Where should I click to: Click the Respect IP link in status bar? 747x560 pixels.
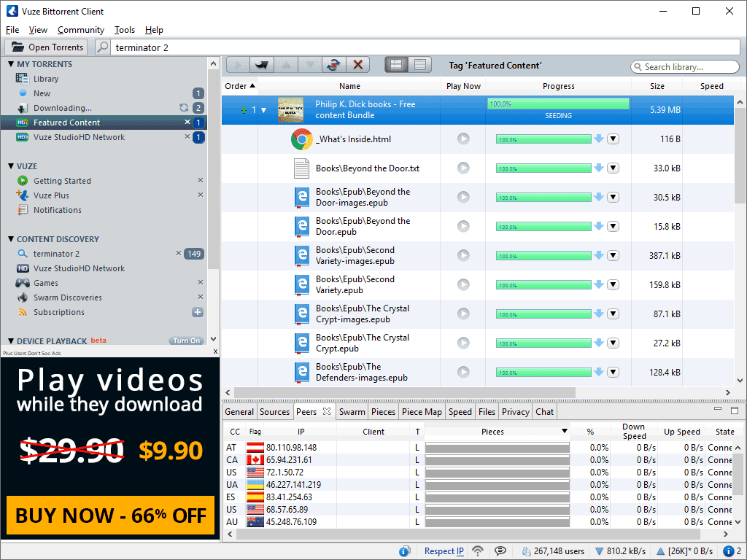pos(444,551)
